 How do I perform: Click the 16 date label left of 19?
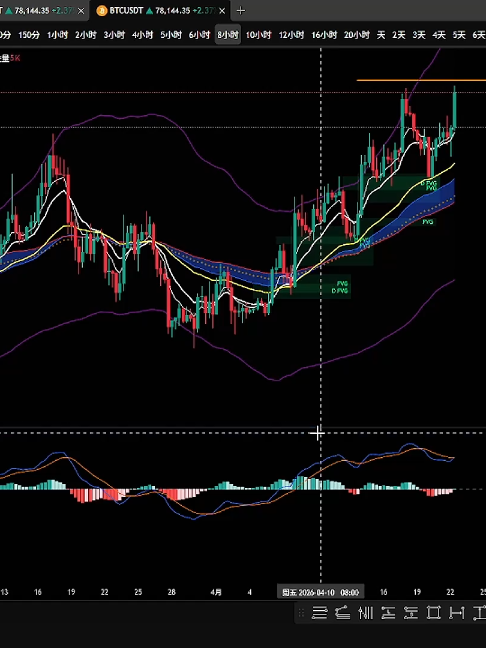pos(38,592)
